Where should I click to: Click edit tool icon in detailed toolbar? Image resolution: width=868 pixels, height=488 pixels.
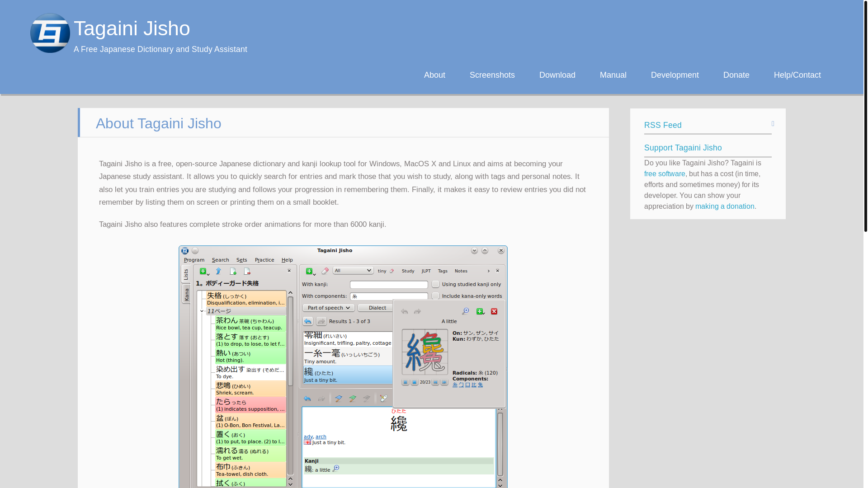[x=384, y=399]
